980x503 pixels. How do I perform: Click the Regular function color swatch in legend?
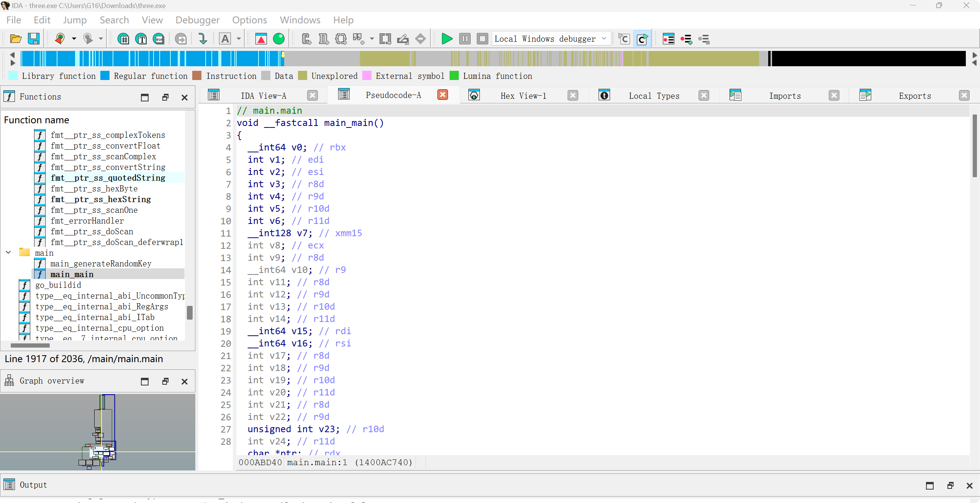point(105,76)
